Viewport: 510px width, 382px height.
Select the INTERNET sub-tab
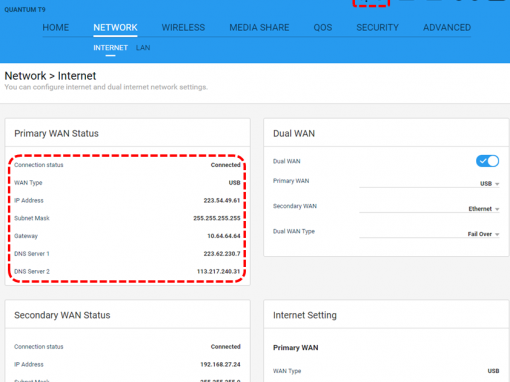point(110,48)
